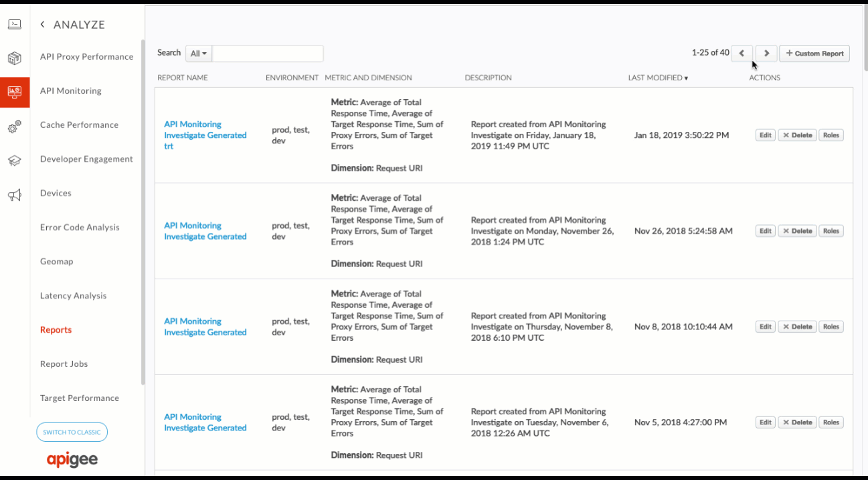Image resolution: width=868 pixels, height=480 pixels.
Task: Go to next page of reports
Action: tap(766, 54)
